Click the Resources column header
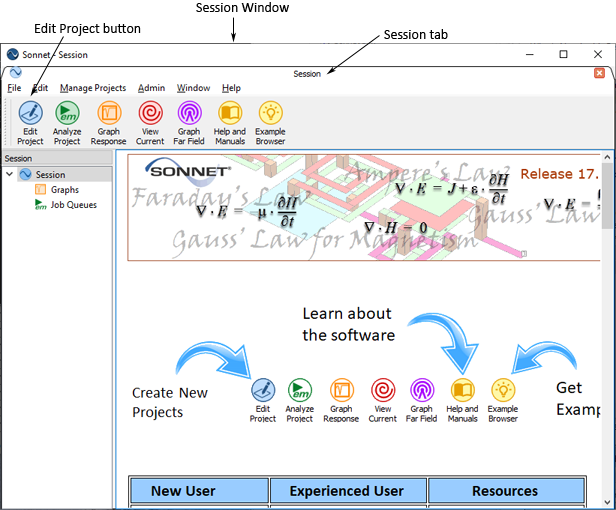This screenshot has width=616, height=510. point(506,491)
